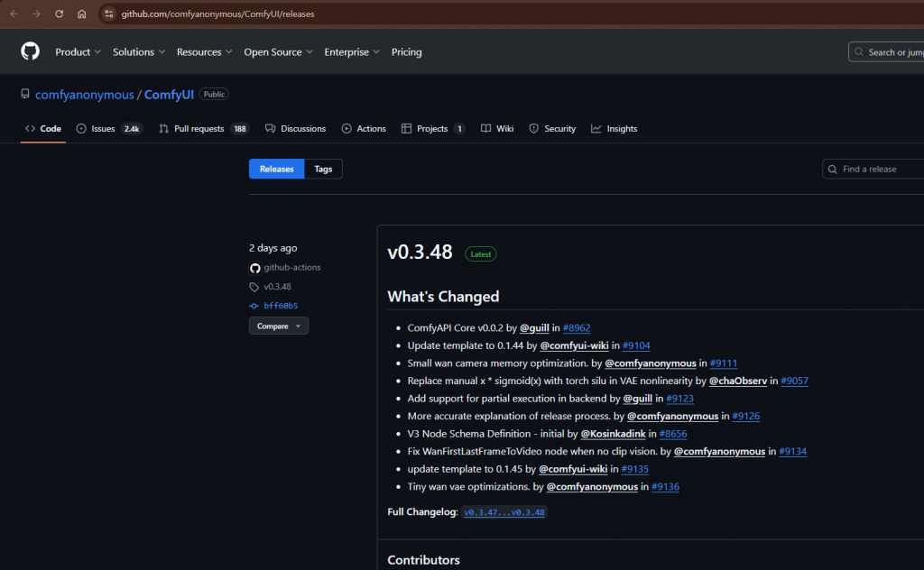Viewport: 924px width, 570px height.
Task: Open the Pull requests tab
Action: 204,128
